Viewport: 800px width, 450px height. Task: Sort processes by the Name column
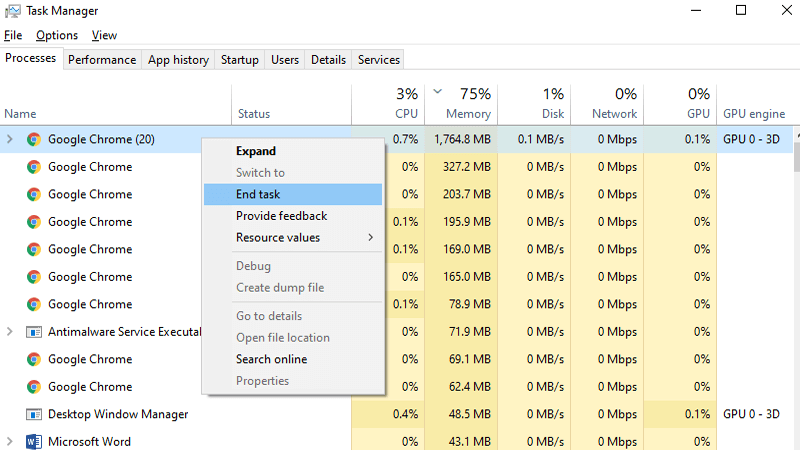(x=116, y=105)
